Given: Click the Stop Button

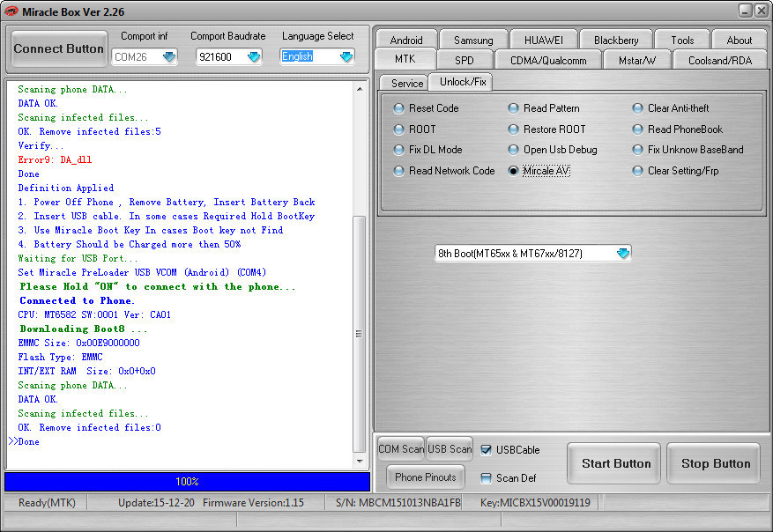Looking at the screenshot, I should (x=713, y=463).
